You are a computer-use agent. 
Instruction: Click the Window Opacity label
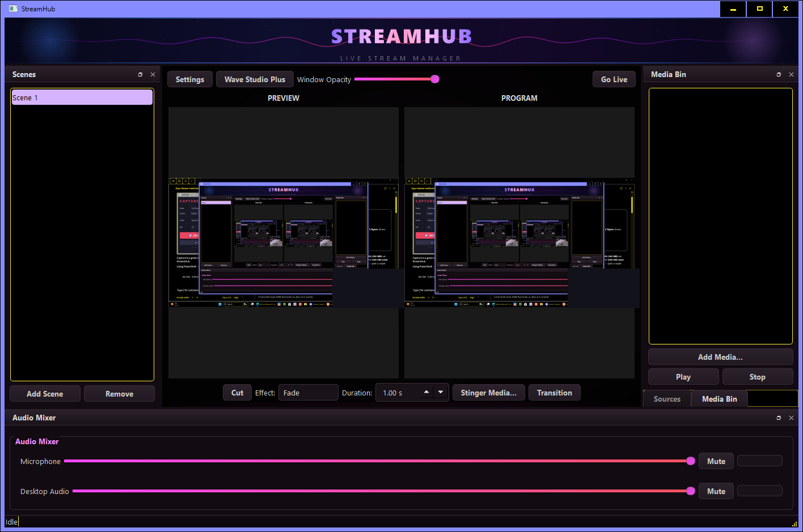324,79
